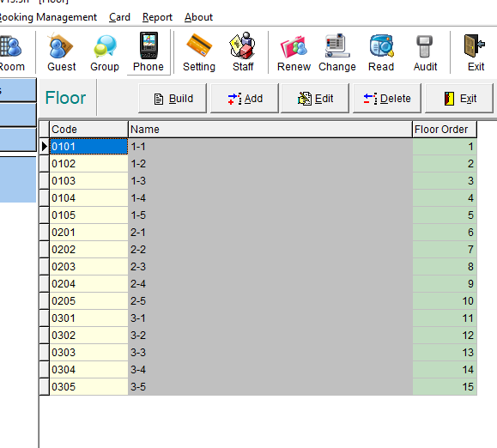The width and height of the screenshot is (497, 448).
Task: Click floor order cell 12
Action: [445, 336]
